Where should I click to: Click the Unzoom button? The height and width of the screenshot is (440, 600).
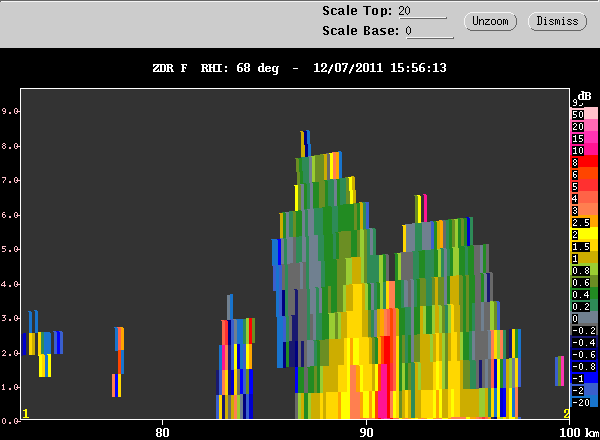pos(490,21)
